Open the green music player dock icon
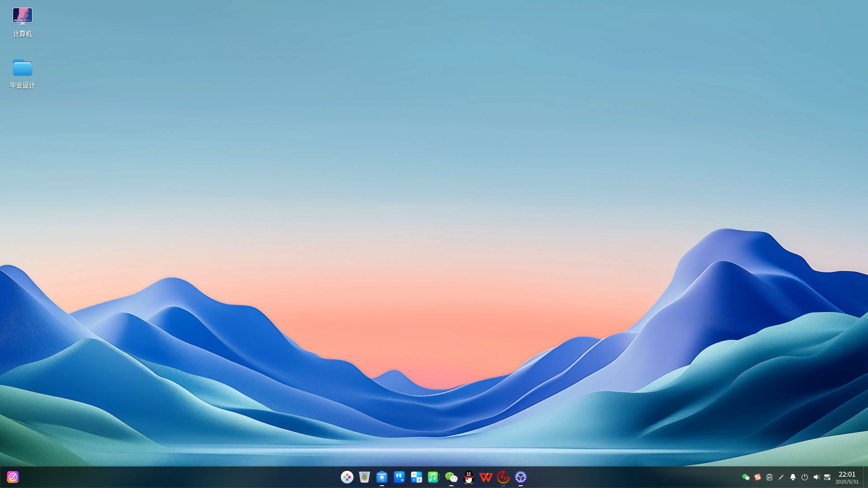 tap(434, 477)
